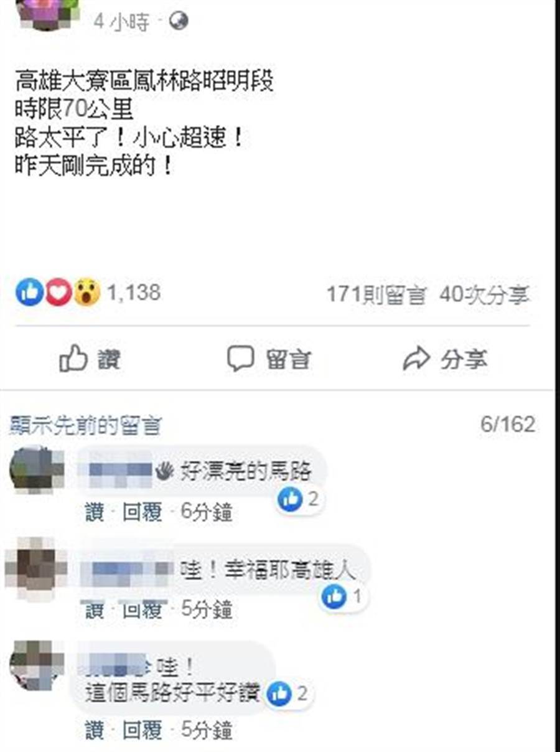Click the like badge on 幸福耶高雄人 comment

(342, 598)
